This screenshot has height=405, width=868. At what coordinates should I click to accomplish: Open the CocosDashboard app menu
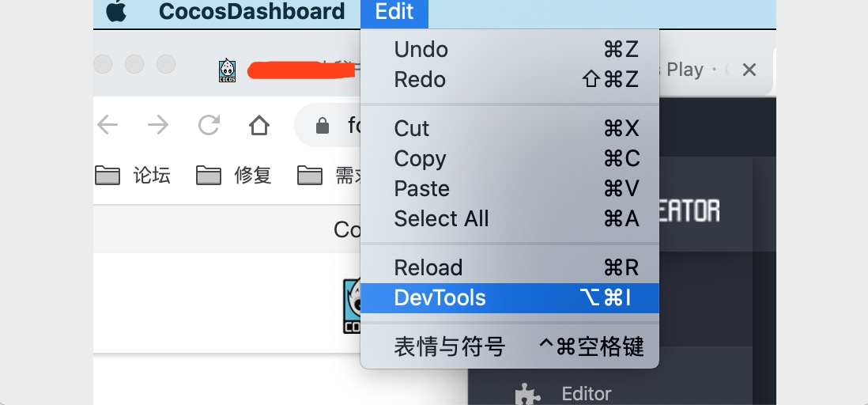click(252, 12)
